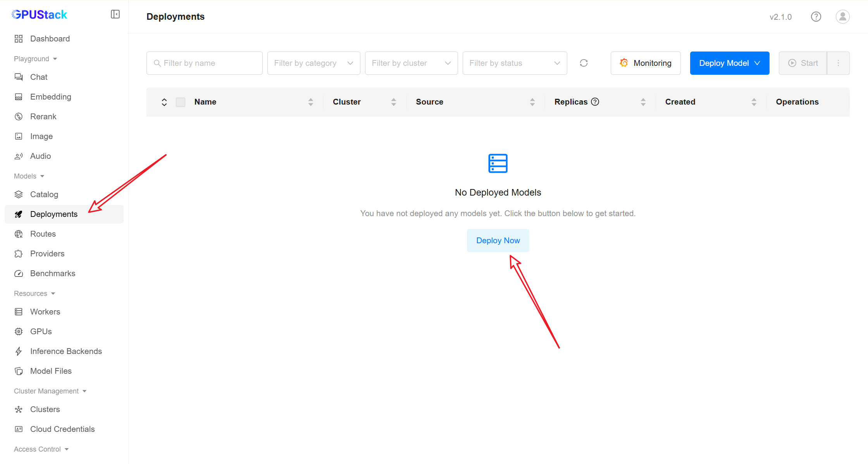Toggle the select-all checkbox in the table header
This screenshot has width=868, height=464.
click(181, 102)
